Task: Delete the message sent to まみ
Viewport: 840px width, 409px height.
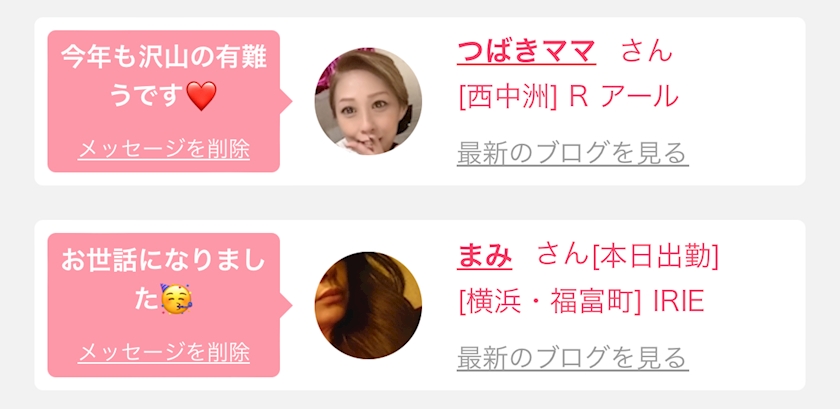Action: (x=164, y=353)
